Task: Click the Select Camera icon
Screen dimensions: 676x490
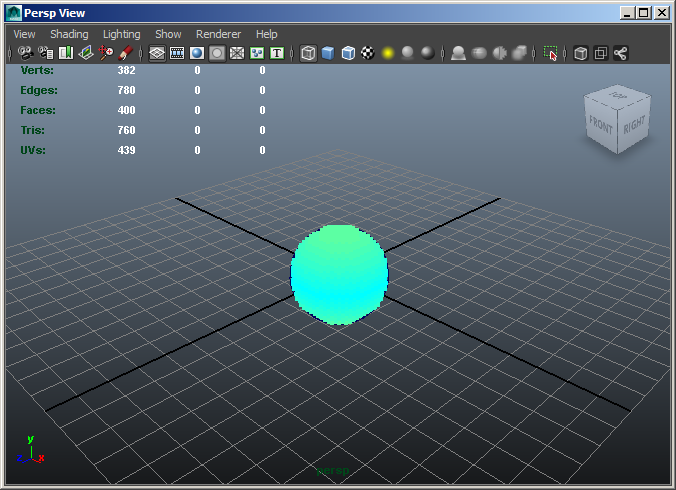Action: click(x=25, y=53)
